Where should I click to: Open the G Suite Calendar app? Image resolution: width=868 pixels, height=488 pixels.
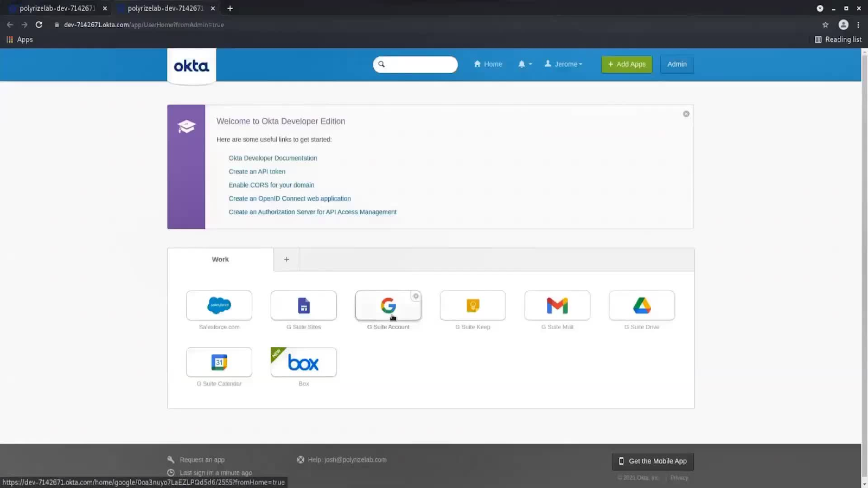(x=219, y=362)
